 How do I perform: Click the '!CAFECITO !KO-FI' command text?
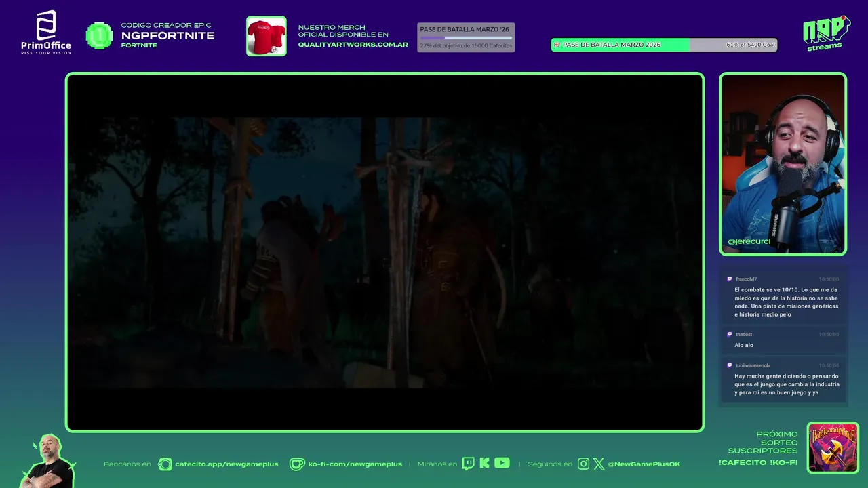(x=758, y=463)
